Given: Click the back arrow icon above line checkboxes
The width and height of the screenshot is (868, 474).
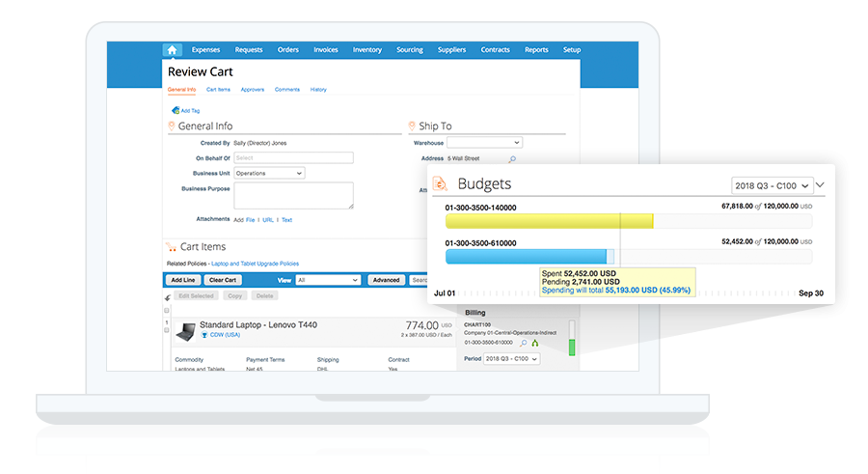Looking at the screenshot, I should [x=168, y=297].
